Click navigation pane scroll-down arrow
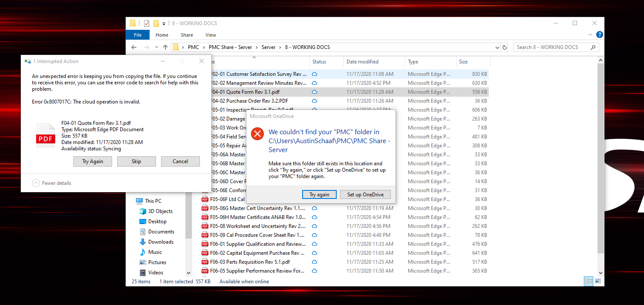Image resolution: width=644 pixels, height=305 pixels. tap(189, 273)
